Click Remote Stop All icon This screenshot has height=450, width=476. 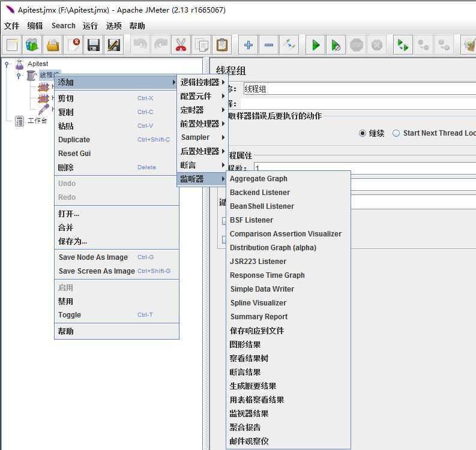click(x=423, y=45)
